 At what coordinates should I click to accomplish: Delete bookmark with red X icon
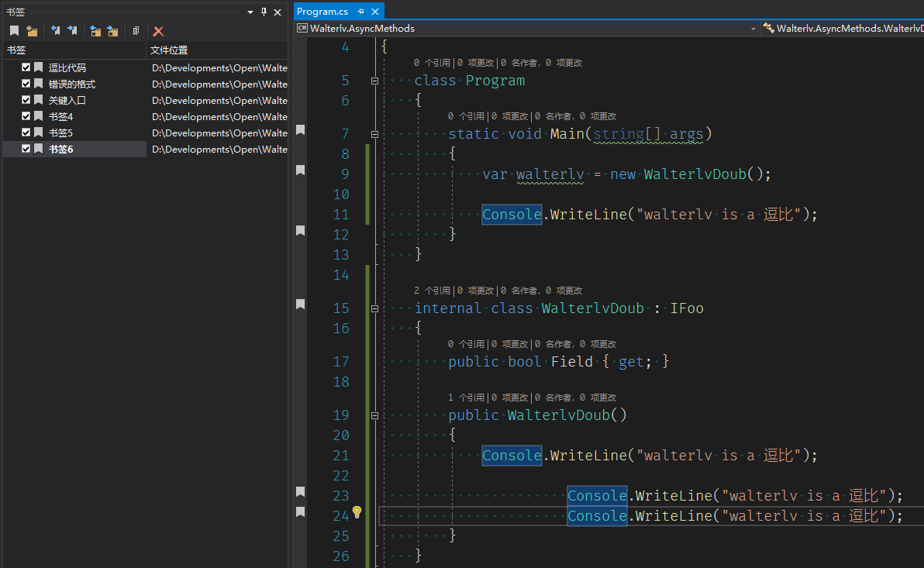click(158, 31)
